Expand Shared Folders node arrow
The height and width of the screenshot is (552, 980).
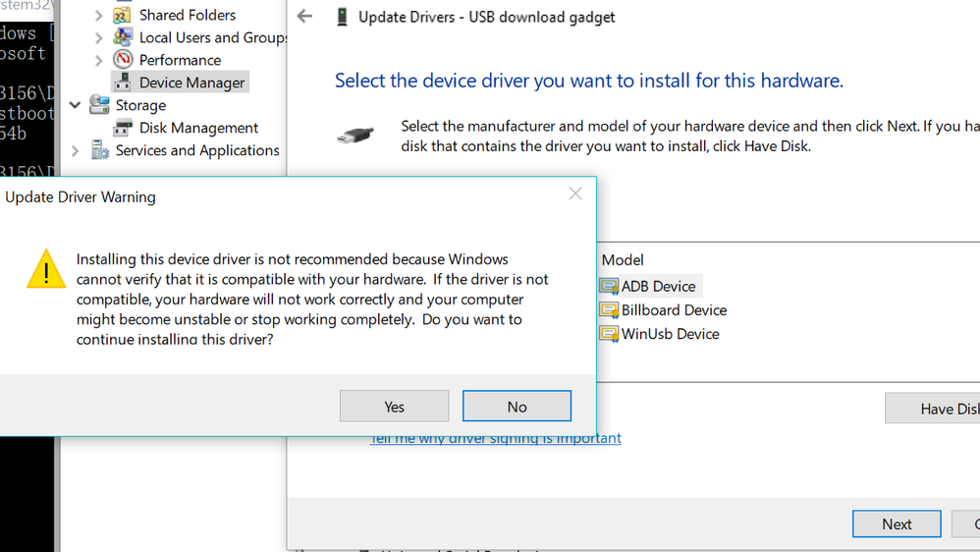[99, 16]
